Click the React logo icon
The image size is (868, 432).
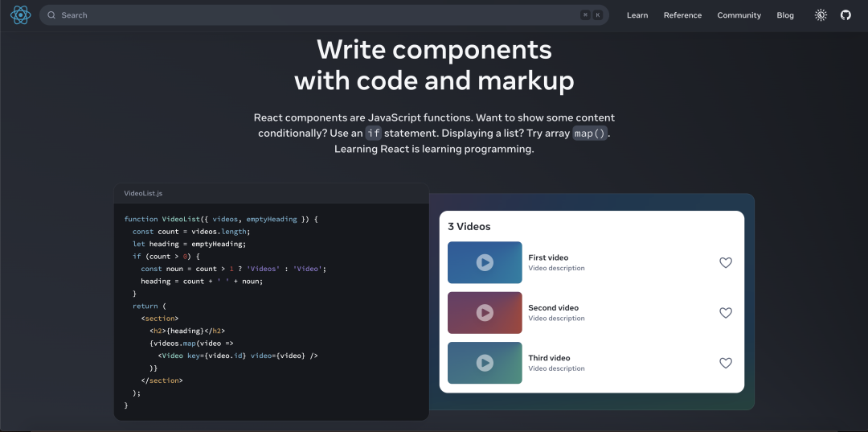coord(20,15)
